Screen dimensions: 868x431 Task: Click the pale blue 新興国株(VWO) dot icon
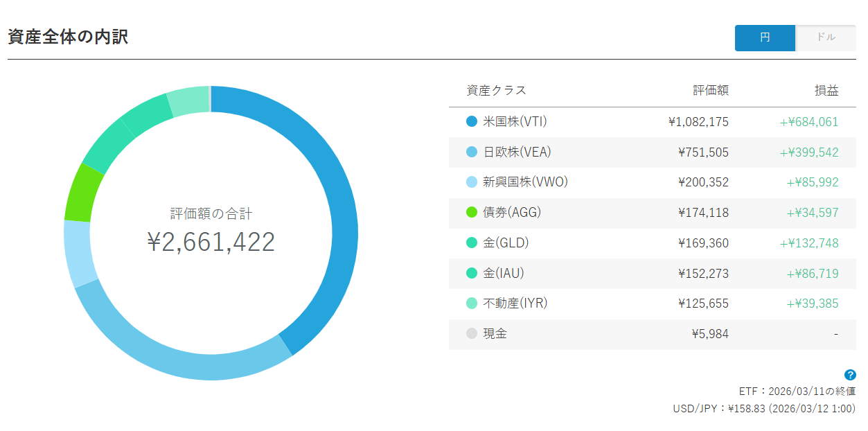point(472,182)
